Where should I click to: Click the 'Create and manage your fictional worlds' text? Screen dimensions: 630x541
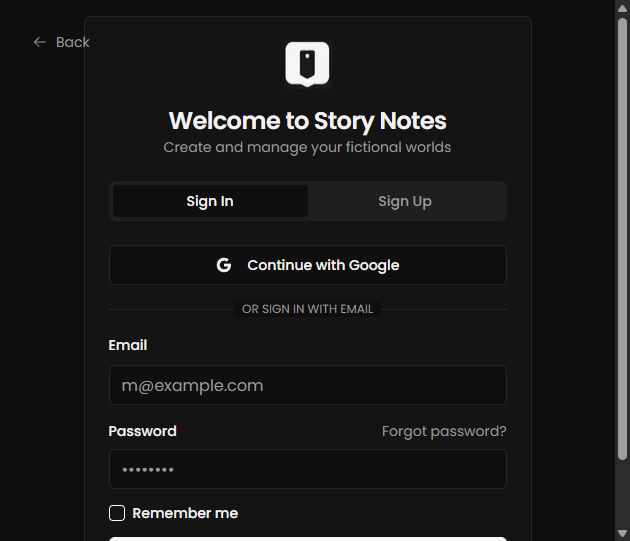point(307,148)
